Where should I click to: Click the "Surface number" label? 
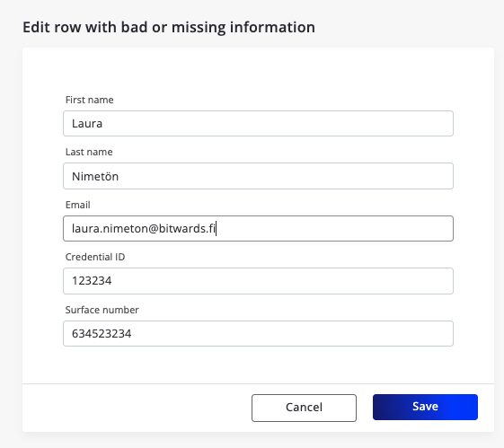[x=102, y=310]
